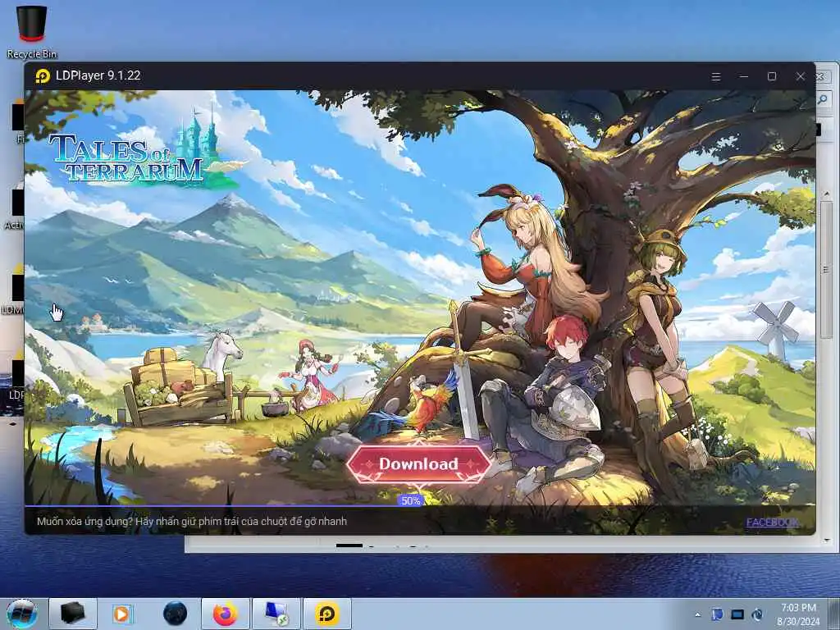Open the Windows Start menu
This screenshot has width=840, height=630.
(22, 614)
